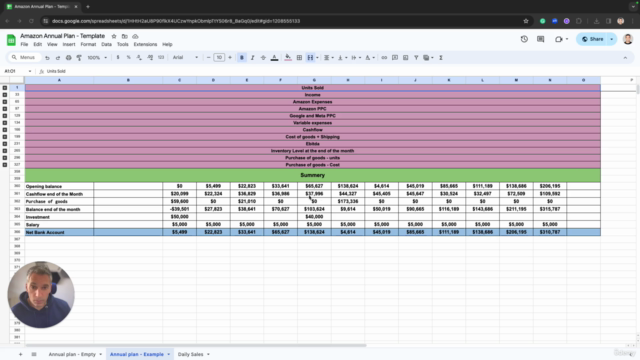Open the Insert menu
Screen dimensions: 640x360
[69, 44]
